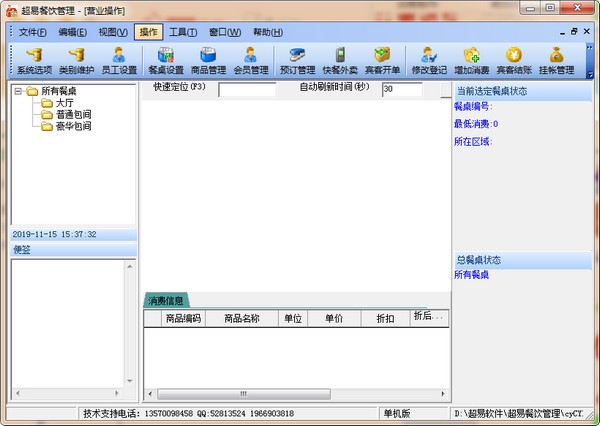Viewport: 600px width, 426px height.
Task: Open 快餐外卖 toolbar icon
Action: pos(339,61)
